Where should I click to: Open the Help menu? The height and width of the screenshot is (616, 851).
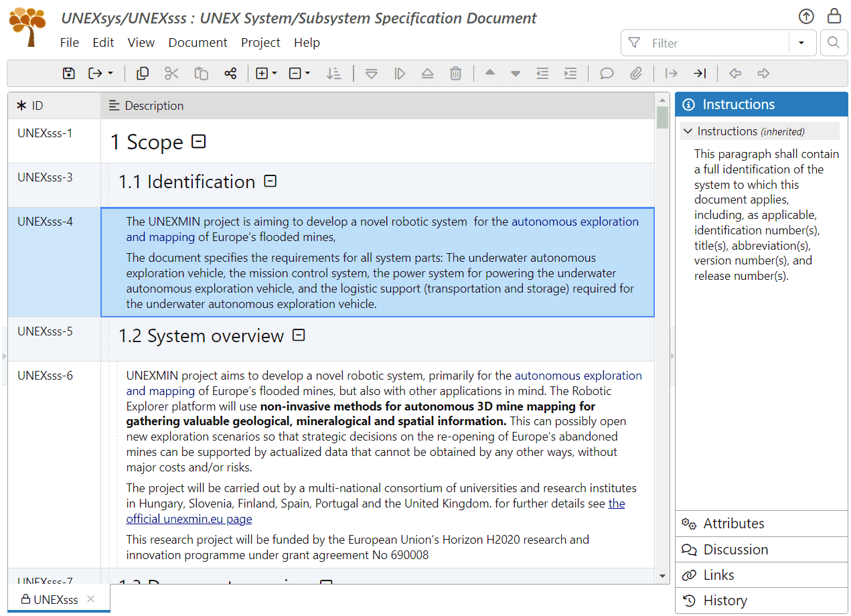click(307, 43)
